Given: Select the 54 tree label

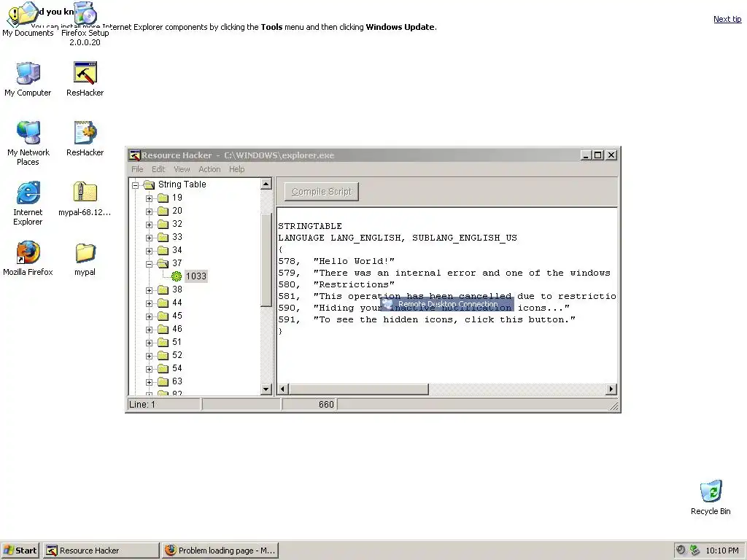Looking at the screenshot, I should click(x=177, y=368).
